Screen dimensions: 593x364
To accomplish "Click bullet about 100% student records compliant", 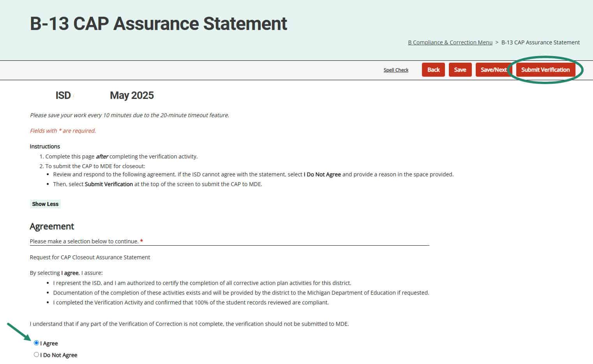I will pyautogui.click(x=191, y=302).
